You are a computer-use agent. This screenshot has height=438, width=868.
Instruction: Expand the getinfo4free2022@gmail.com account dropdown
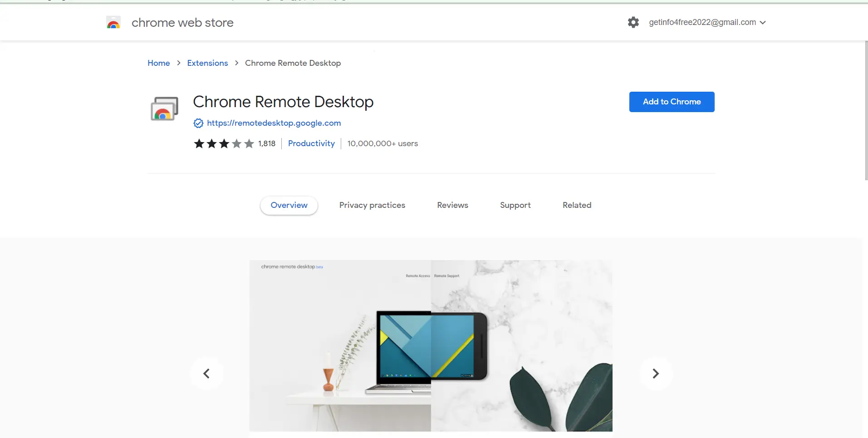[x=707, y=22]
